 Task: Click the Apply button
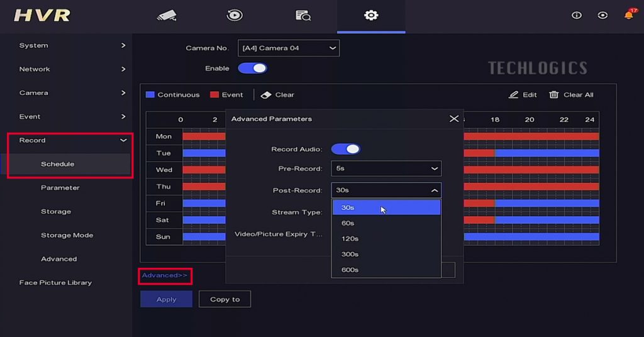pyautogui.click(x=166, y=299)
